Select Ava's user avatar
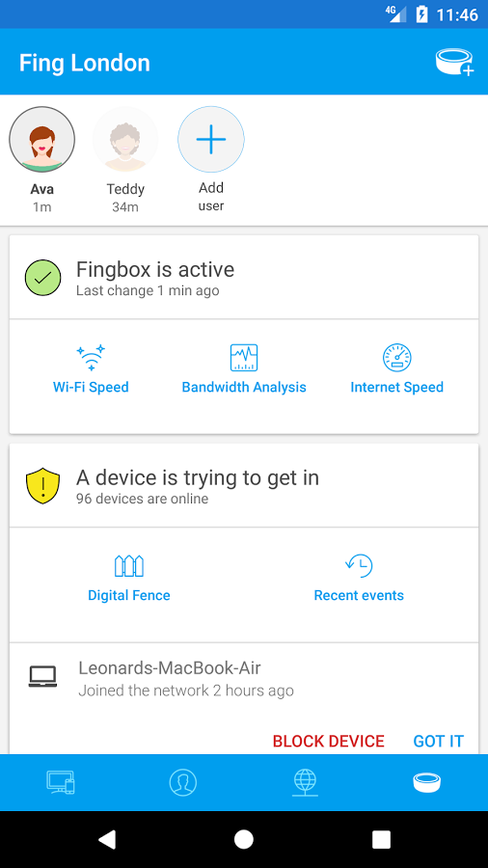This screenshot has width=488, height=868. (x=42, y=140)
